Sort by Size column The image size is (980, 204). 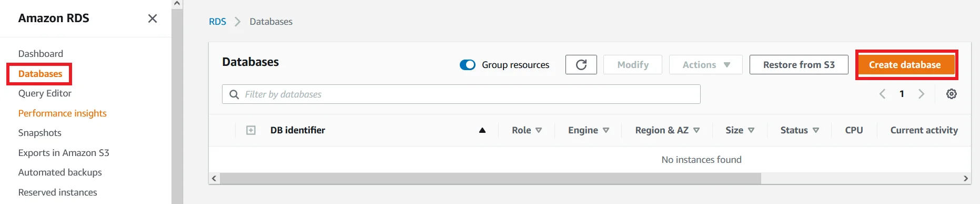click(740, 130)
